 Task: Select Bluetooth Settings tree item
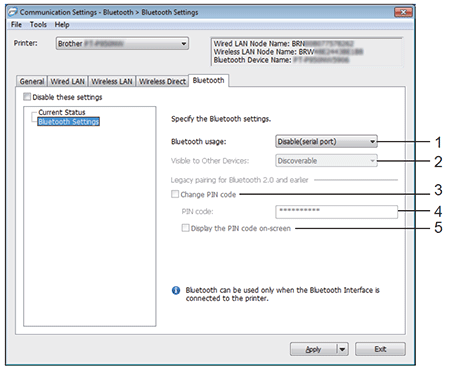click(x=68, y=122)
